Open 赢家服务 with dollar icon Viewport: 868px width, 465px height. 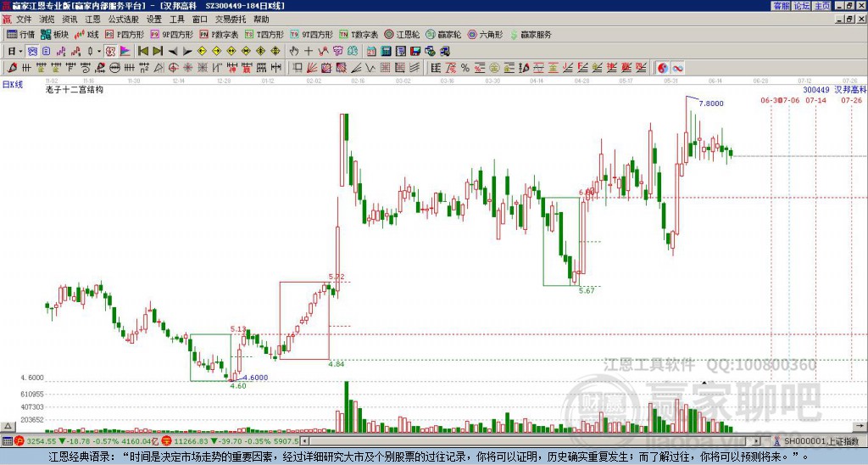[531, 34]
